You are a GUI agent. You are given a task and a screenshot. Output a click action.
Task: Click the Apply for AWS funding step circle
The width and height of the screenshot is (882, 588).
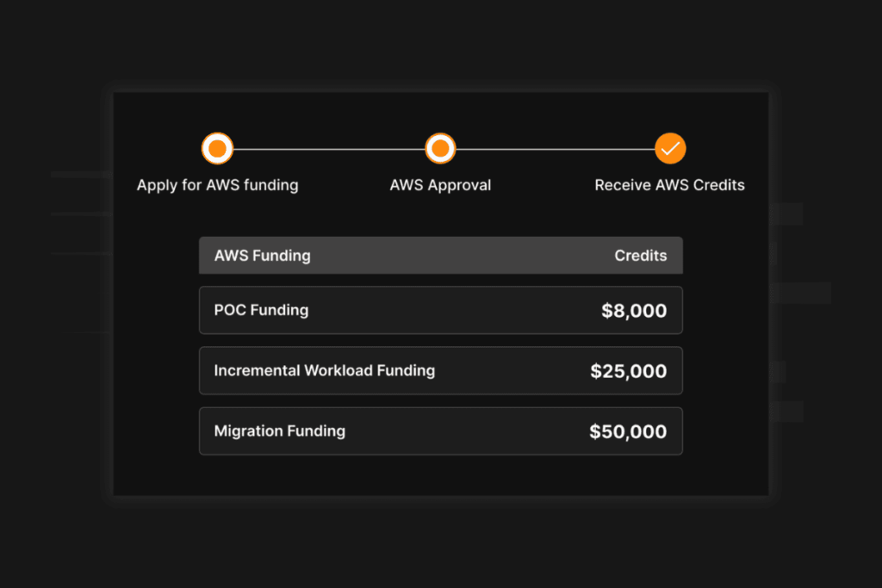point(217,149)
